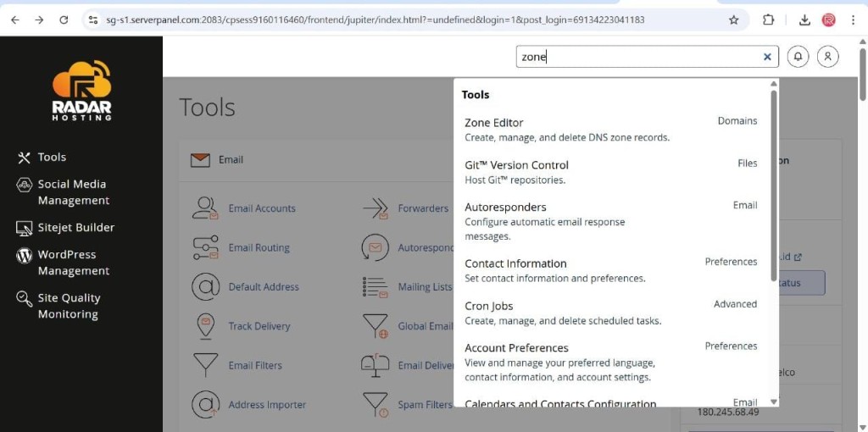The image size is (868, 432).
Task: Open the browser extensions puzzle icon
Action: pos(768,20)
